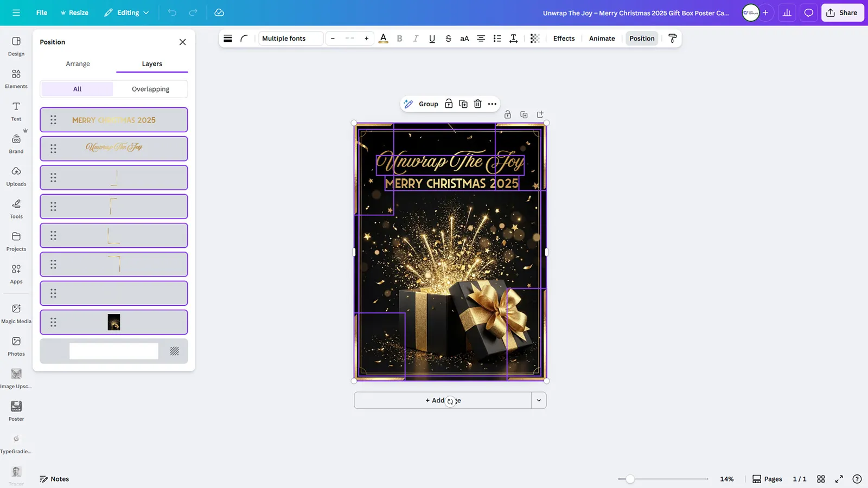868x488 pixels.
Task: Open the transparency (checkerboard) icon
Action: tap(534, 38)
